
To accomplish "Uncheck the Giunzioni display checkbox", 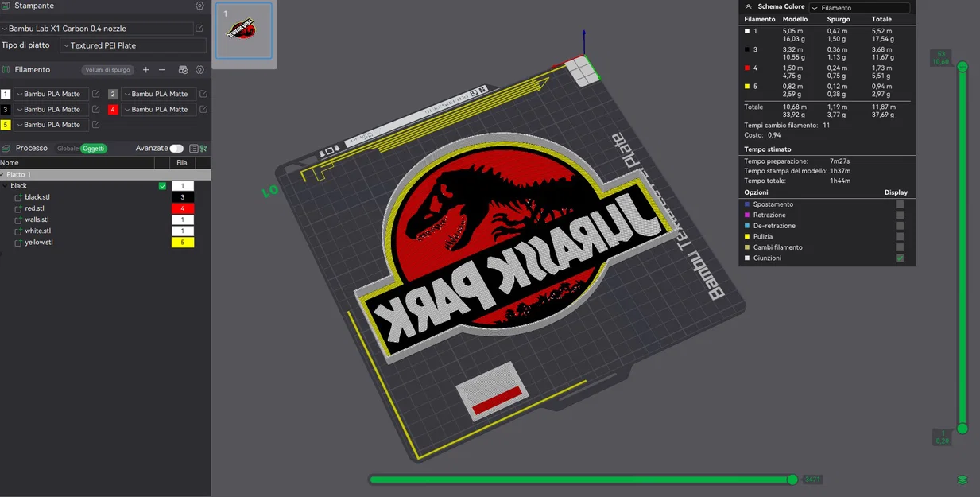I will point(899,258).
